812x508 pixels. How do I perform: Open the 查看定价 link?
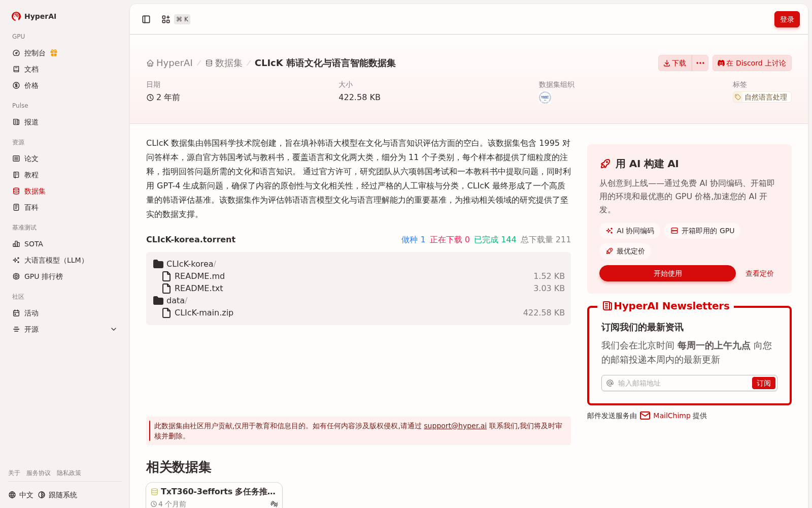pyautogui.click(x=759, y=273)
